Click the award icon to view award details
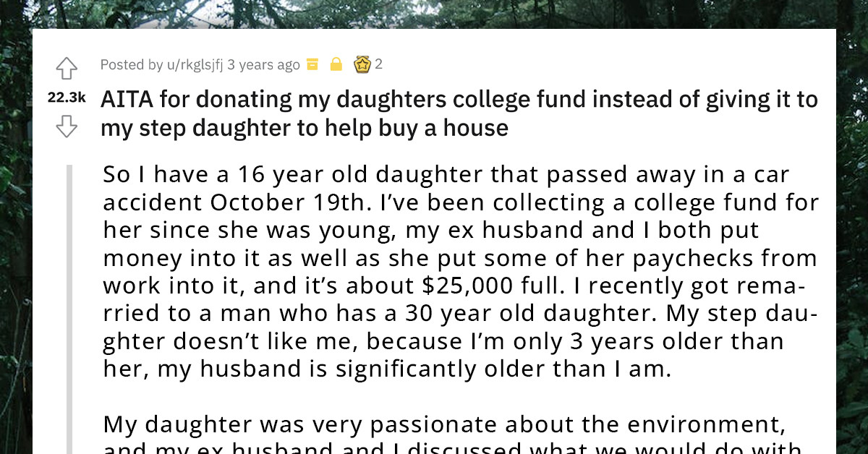The width and height of the screenshot is (868, 454). click(x=362, y=64)
